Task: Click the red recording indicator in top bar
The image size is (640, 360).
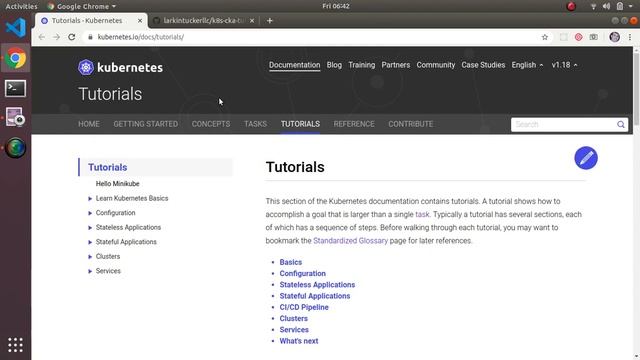Action: pyautogui.click(x=571, y=6)
